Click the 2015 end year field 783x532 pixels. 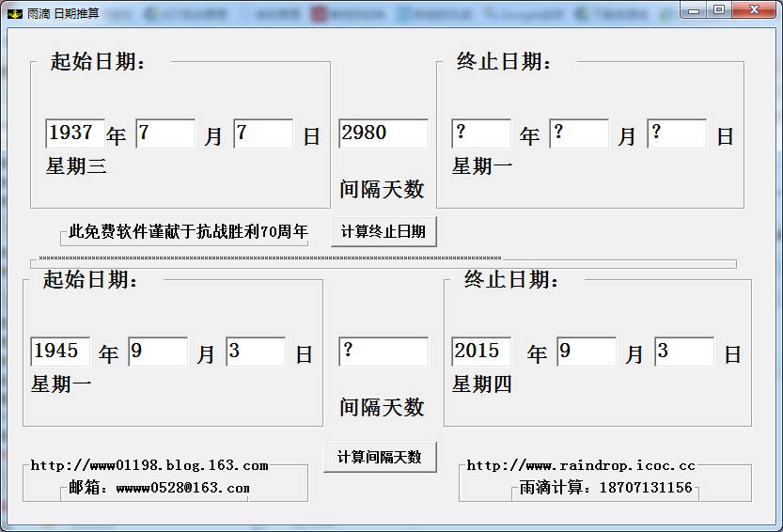[481, 352]
